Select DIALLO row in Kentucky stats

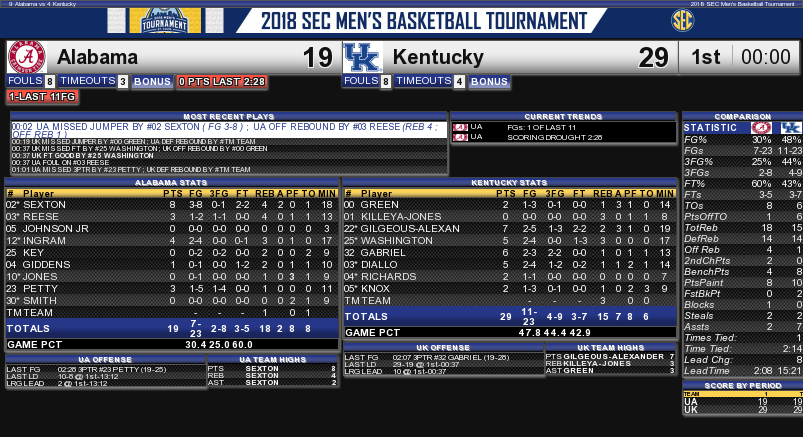tap(510, 265)
